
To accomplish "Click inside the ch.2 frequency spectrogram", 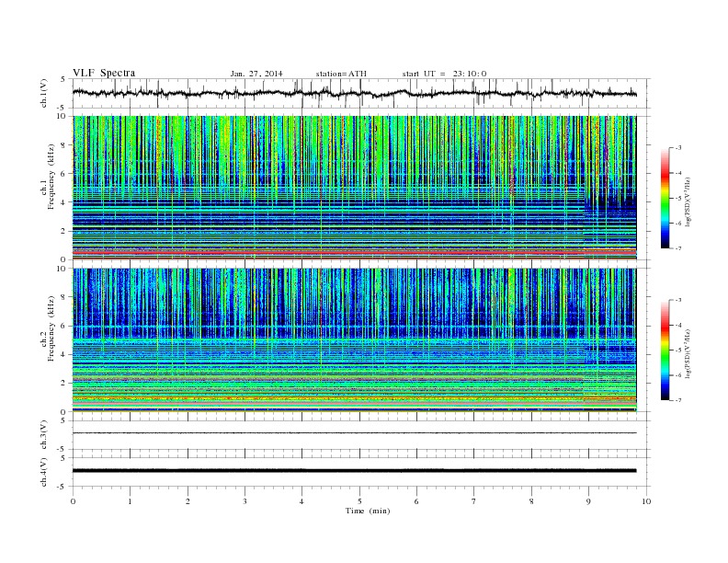I will pyautogui.click(x=354, y=340).
